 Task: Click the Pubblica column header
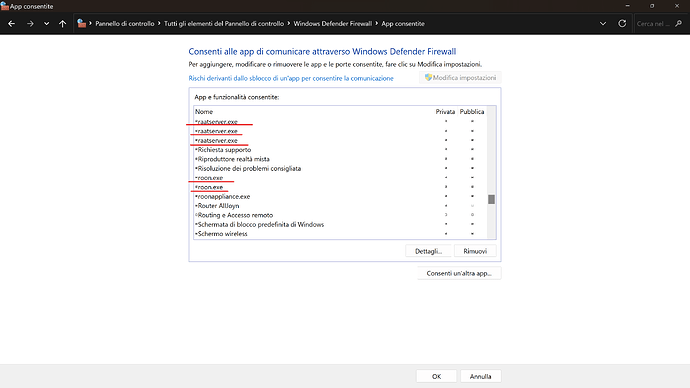[472, 112]
